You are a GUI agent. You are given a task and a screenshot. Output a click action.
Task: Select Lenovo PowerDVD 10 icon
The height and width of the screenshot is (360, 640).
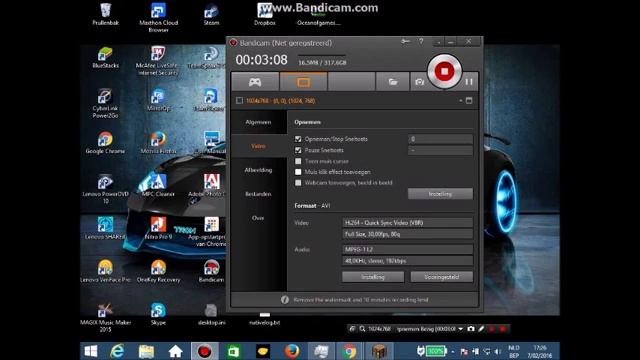tap(105, 189)
